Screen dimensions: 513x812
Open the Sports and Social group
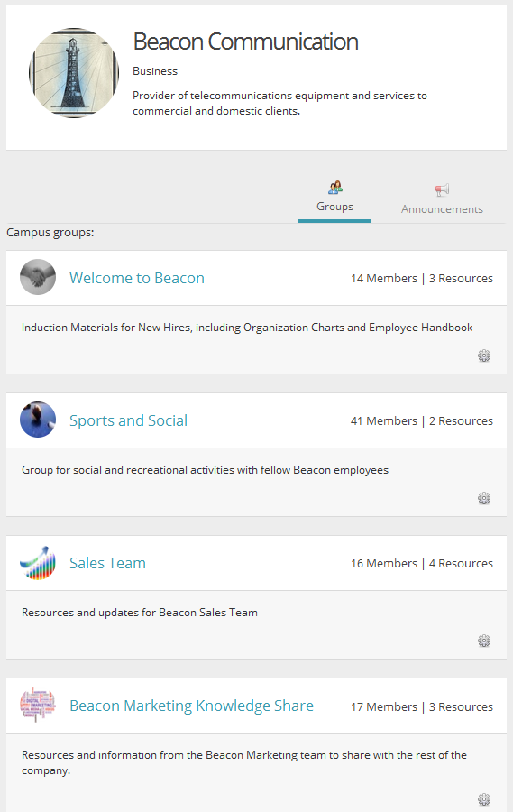coord(128,420)
